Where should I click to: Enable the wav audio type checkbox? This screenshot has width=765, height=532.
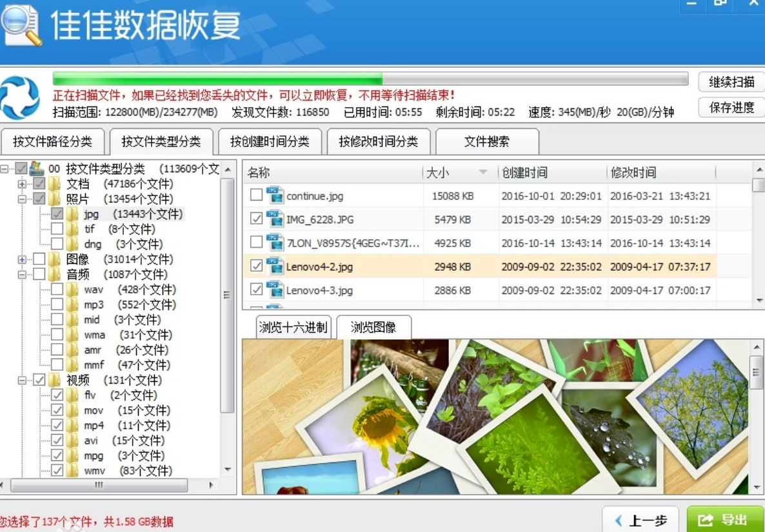pos(57,290)
